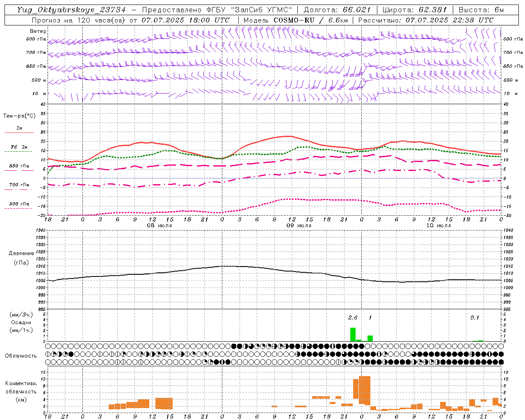Click the '2м' temperature legend entry

19,128
